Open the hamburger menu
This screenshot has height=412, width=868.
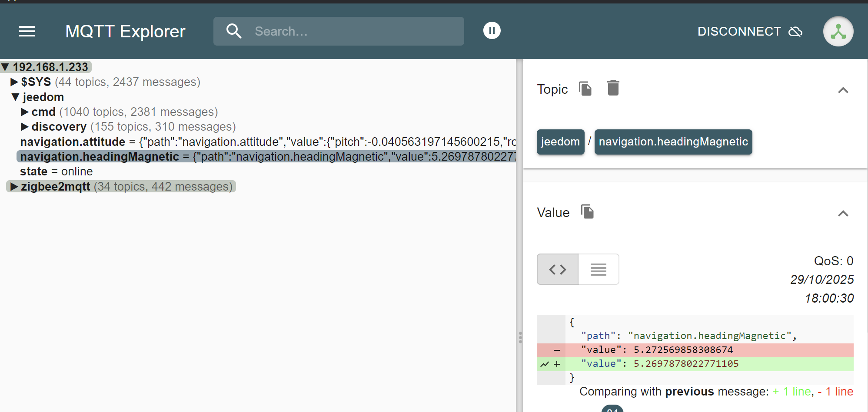(x=27, y=31)
